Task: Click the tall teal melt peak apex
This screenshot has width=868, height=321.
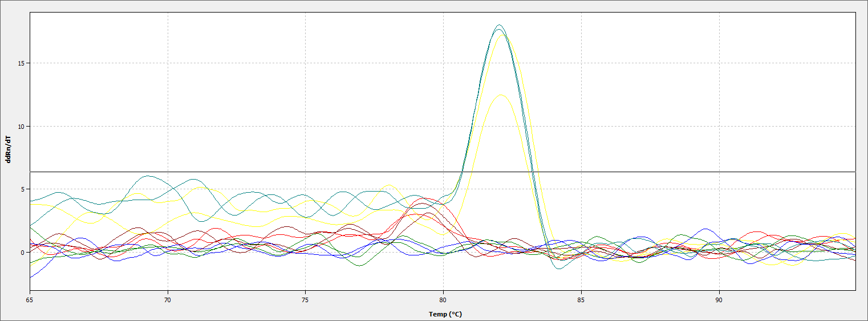Action: coord(500,25)
